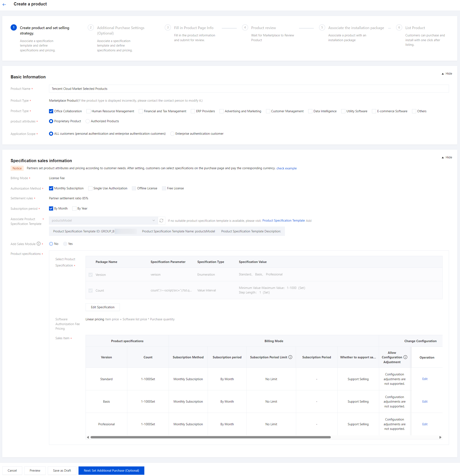Viewport: 460px width, 476px height.
Task: Click info icon next to Subscription Period Limit
Action: coord(290,357)
